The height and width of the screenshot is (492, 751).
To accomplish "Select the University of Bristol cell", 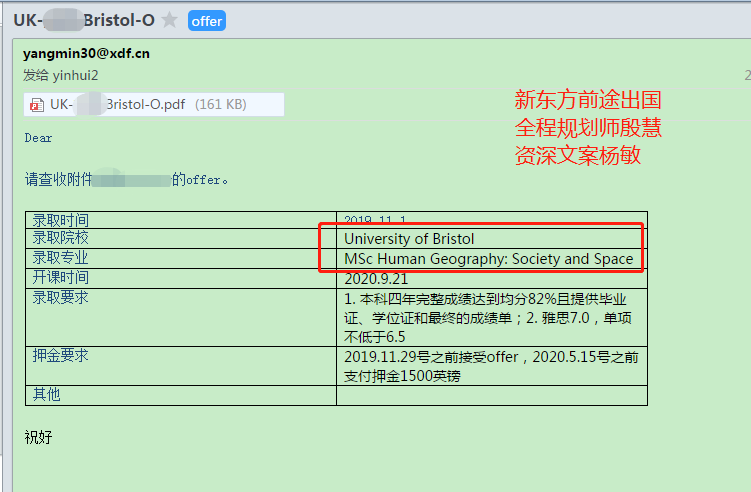I will 492,239.
